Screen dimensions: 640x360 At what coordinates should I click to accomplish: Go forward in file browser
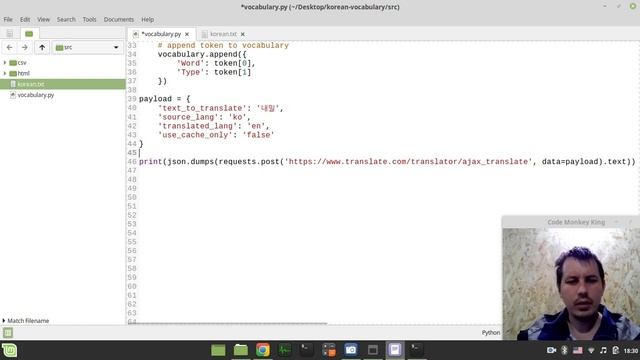[25, 47]
